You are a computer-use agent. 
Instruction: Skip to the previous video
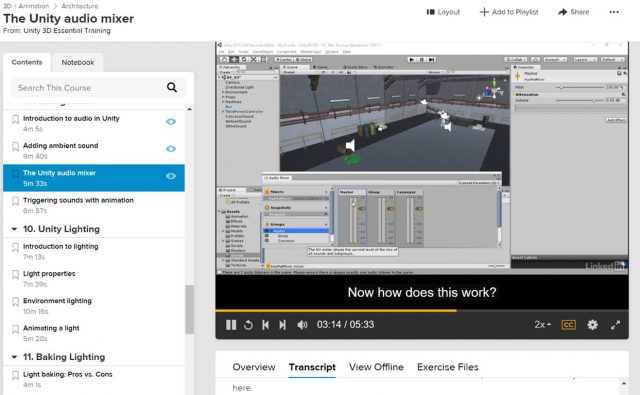point(265,325)
